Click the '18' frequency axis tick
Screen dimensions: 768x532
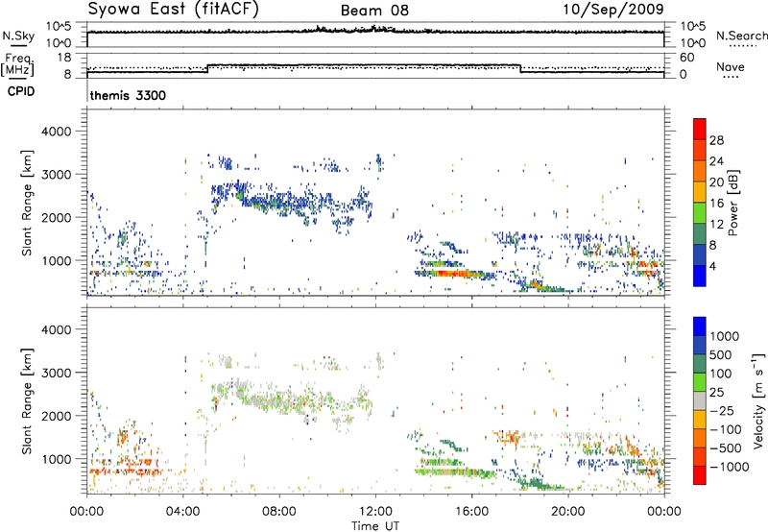click(x=63, y=58)
